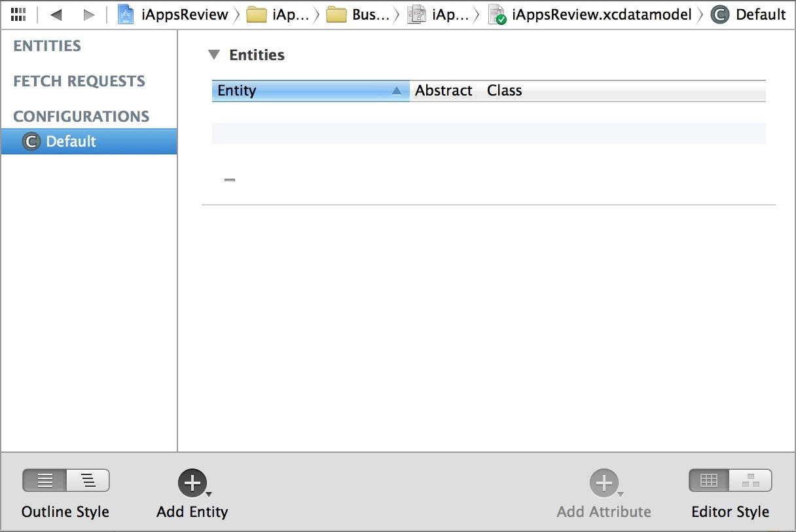Go back with the left arrow
Screen dimensions: 796x532
tap(56, 14)
